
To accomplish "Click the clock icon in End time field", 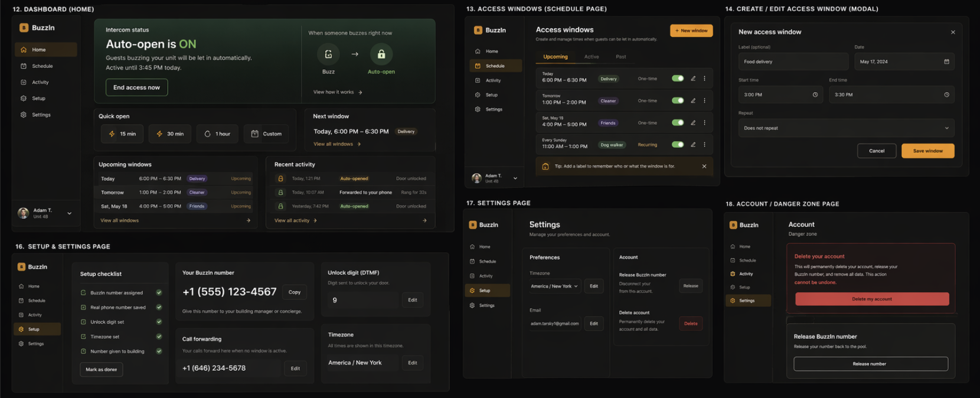I will click(x=946, y=94).
